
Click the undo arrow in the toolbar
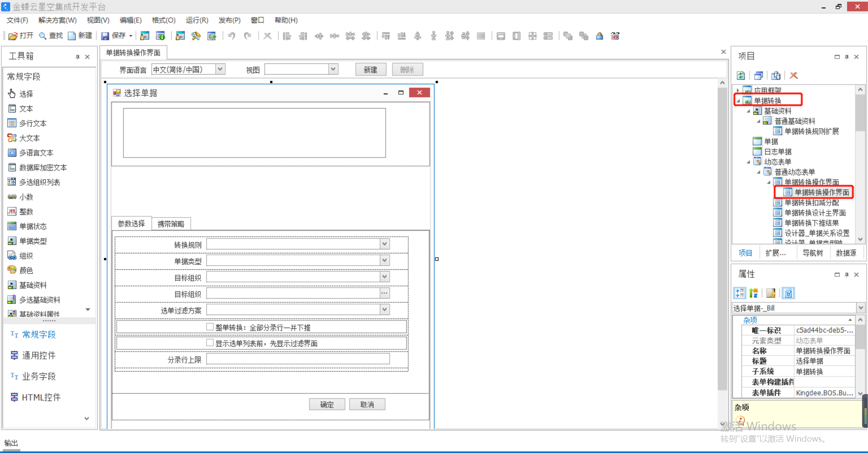coord(231,36)
